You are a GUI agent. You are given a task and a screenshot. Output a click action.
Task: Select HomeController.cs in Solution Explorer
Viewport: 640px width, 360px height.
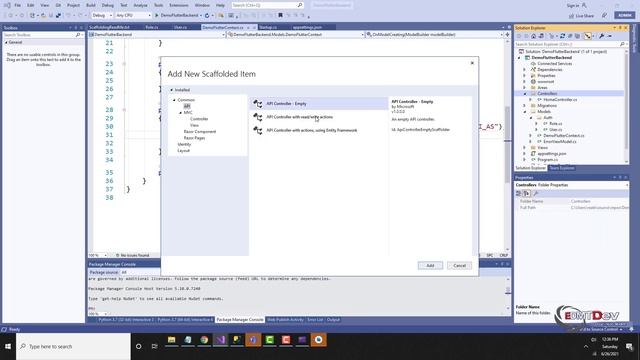560,100
